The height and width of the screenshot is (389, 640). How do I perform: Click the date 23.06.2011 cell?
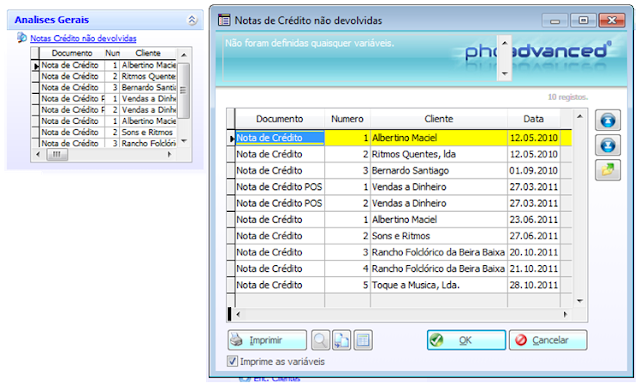coord(533,220)
